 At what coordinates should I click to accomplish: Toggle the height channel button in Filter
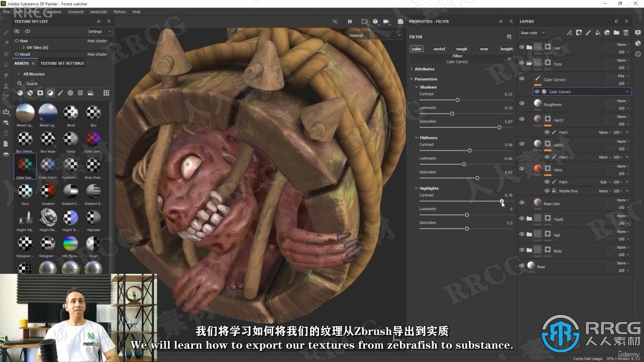pos(507,49)
